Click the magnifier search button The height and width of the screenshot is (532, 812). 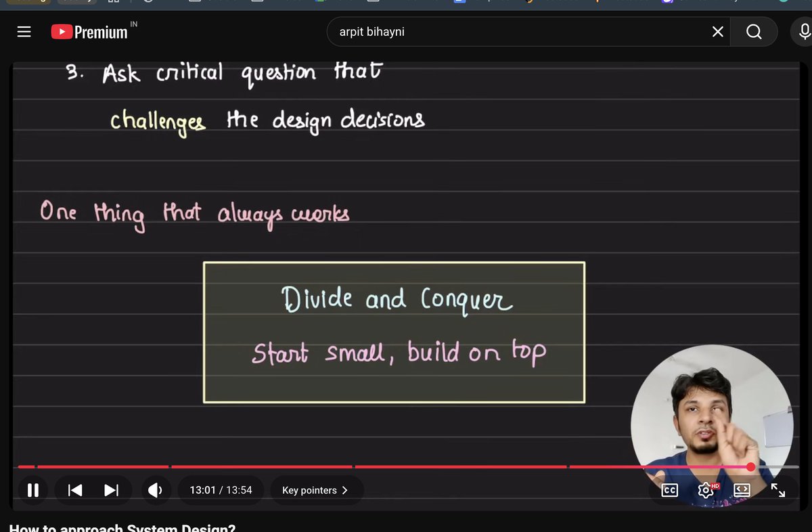pos(754,32)
